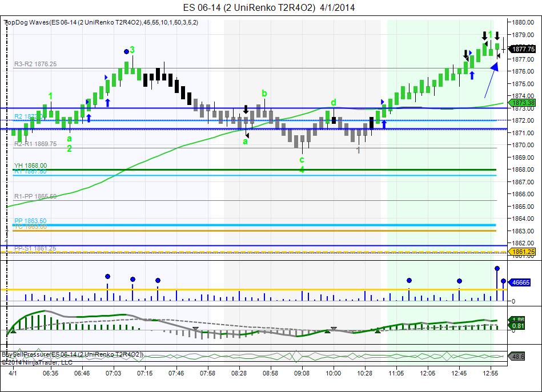
Task: Click the 1864.00 price axis label
Action: coord(523,219)
